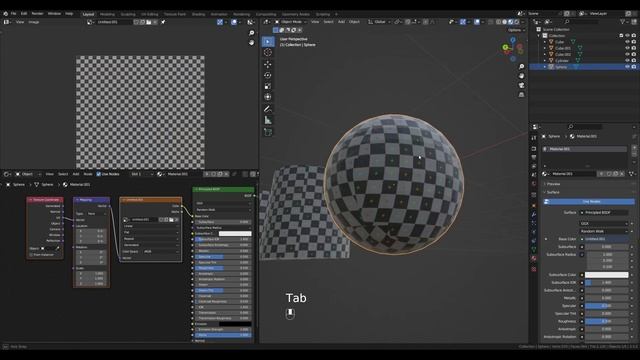Open GGX distribution dropdown in properties panel
The width and height of the screenshot is (640, 360).
pos(604,224)
